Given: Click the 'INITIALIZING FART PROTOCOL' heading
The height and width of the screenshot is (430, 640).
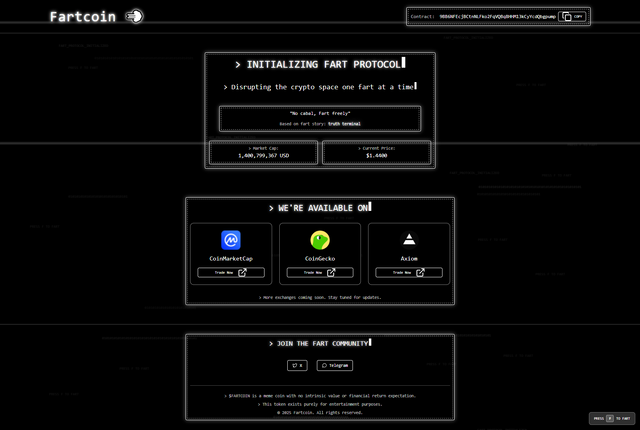Looking at the screenshot, I should [320, 64].
